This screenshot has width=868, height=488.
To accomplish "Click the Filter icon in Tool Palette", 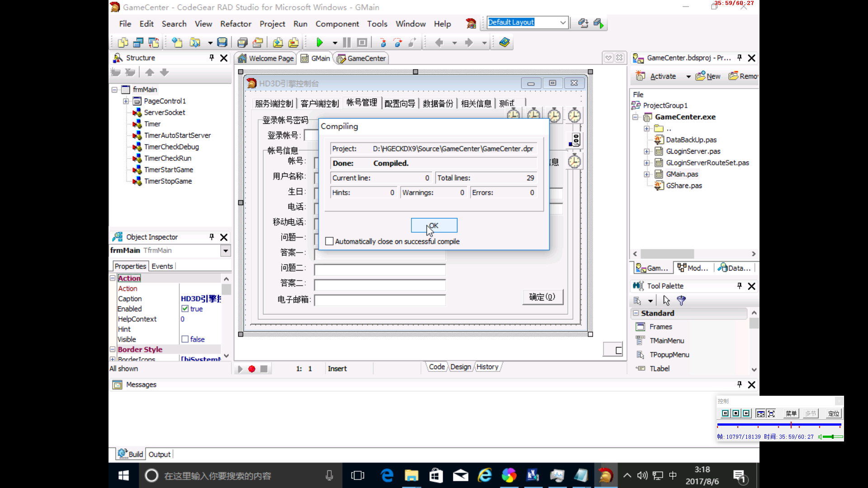I will coord(681,300).
